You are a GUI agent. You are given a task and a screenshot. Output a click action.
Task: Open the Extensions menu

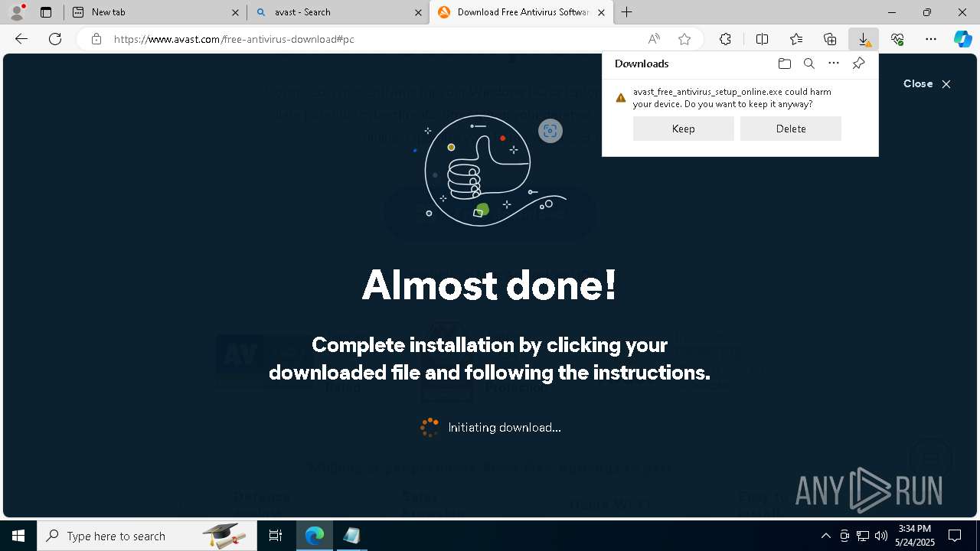pos(725,39)
